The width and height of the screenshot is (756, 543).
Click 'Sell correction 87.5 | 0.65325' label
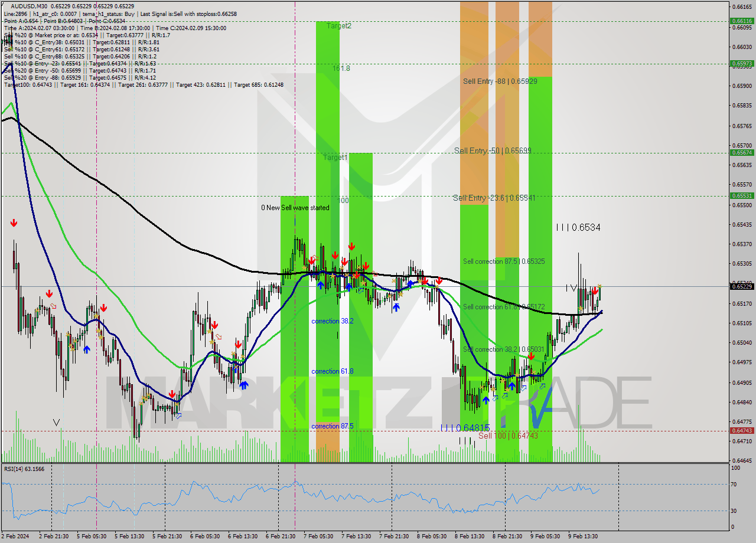[504, 261]
